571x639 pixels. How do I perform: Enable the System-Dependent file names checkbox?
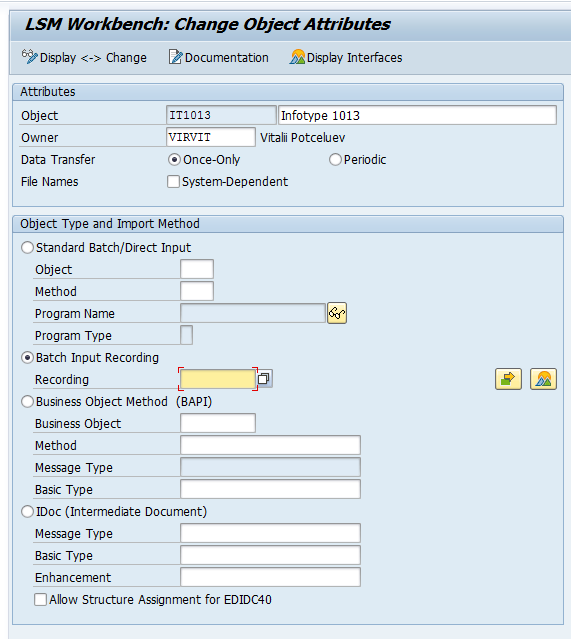click(173, 181)
